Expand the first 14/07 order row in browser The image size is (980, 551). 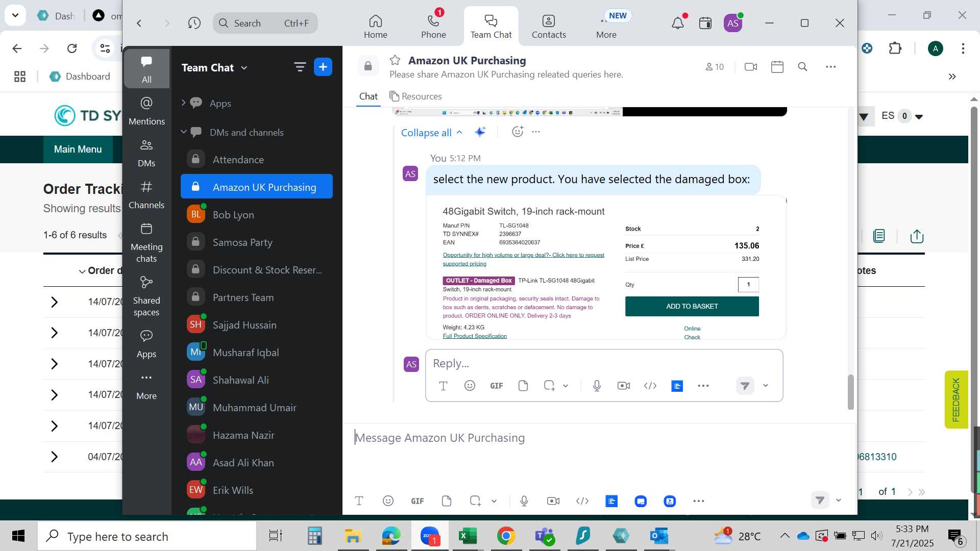pyautogui.click(x=54, y=302)
